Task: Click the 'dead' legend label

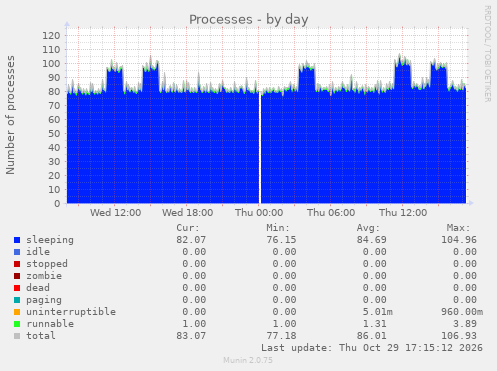Action: pos(38,288)
